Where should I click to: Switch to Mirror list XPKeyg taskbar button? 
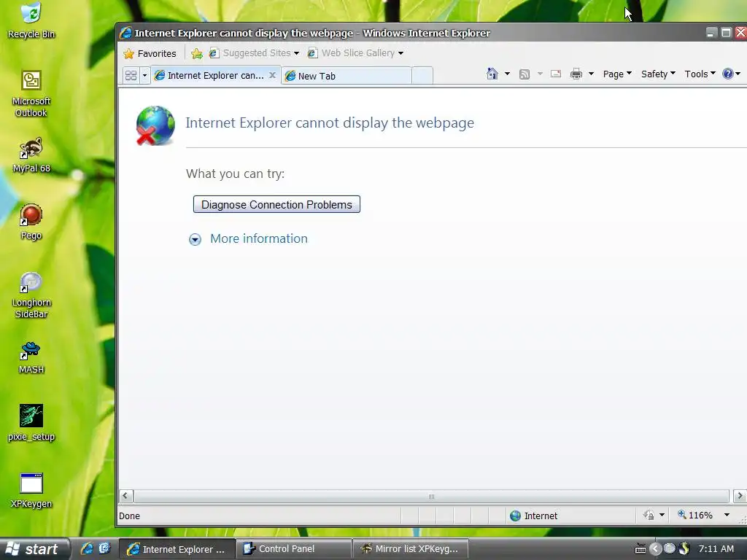pyautogui.click(x=411, y=548)
